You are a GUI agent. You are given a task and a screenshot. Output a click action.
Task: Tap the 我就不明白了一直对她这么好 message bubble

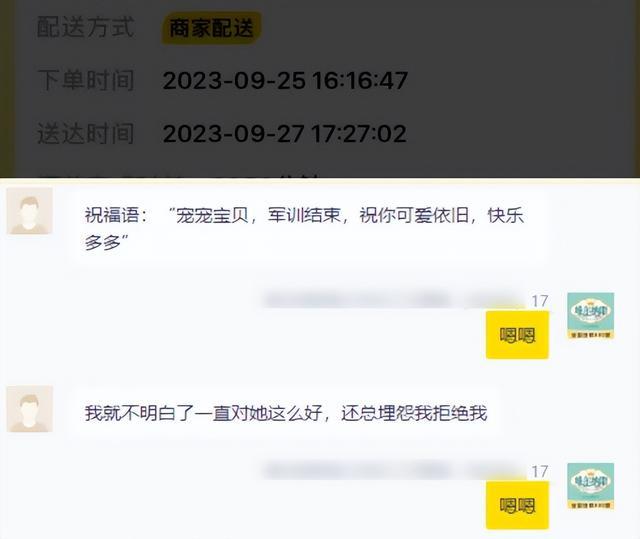[288, 413]
